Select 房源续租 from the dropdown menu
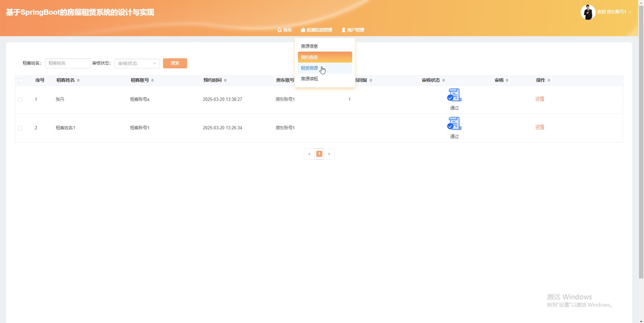 [325, 79]
